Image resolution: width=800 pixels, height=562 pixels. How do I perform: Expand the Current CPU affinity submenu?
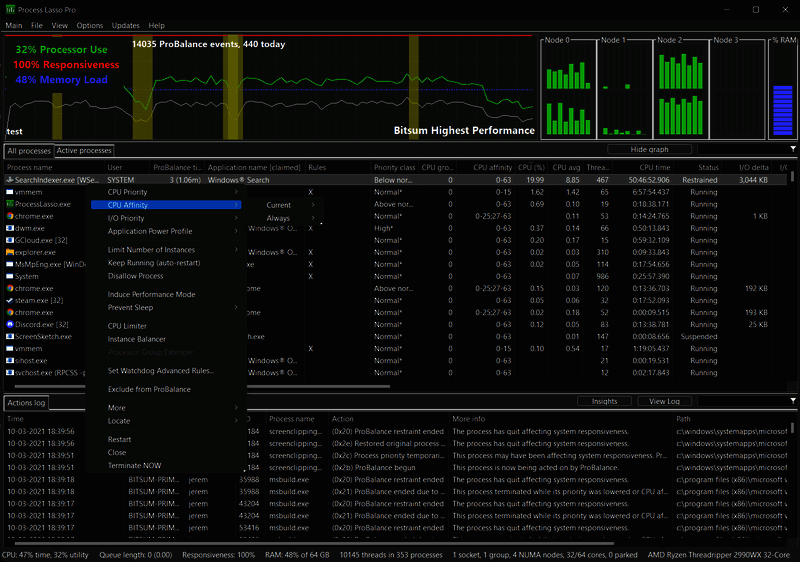(x=279, y=205)
